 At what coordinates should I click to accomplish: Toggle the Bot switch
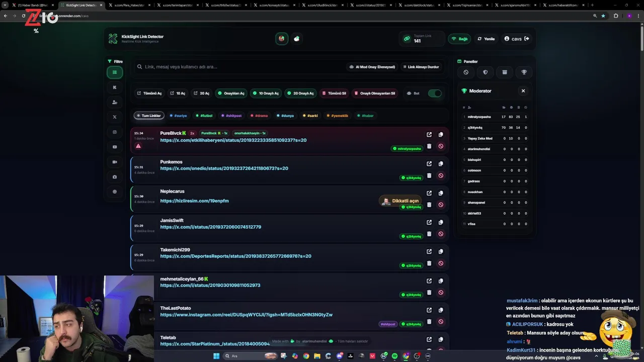pyautogui.click(x=435, y=93)
